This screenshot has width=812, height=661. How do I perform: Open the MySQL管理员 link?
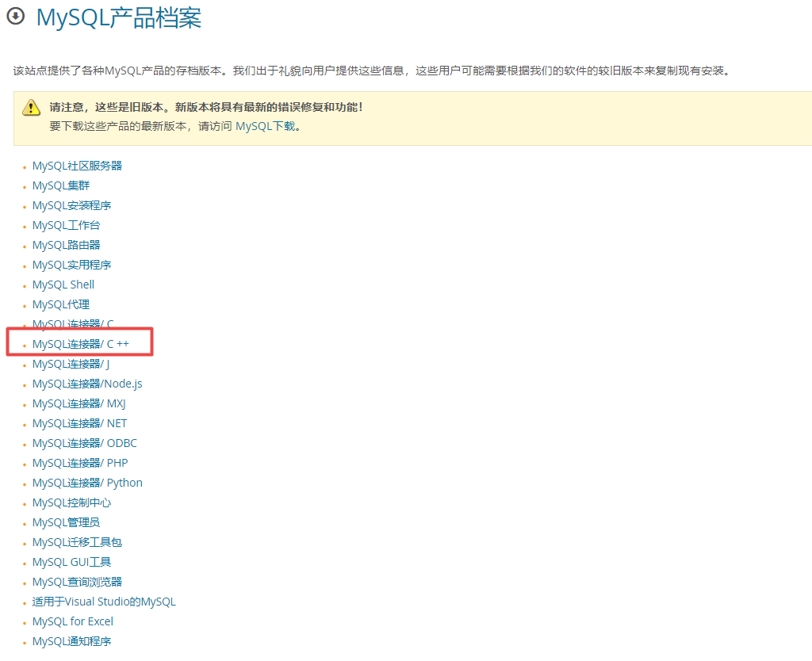67,522
